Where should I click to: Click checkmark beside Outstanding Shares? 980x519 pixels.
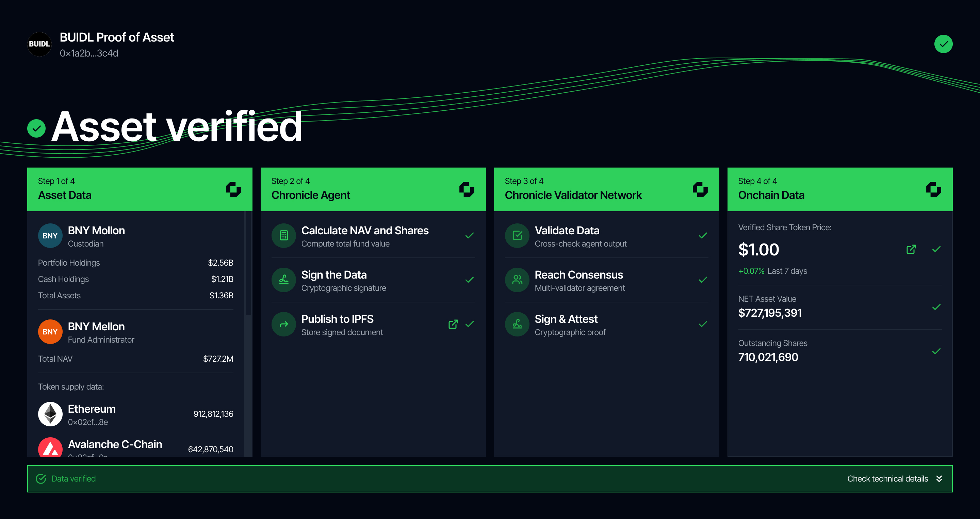point(937,351)
